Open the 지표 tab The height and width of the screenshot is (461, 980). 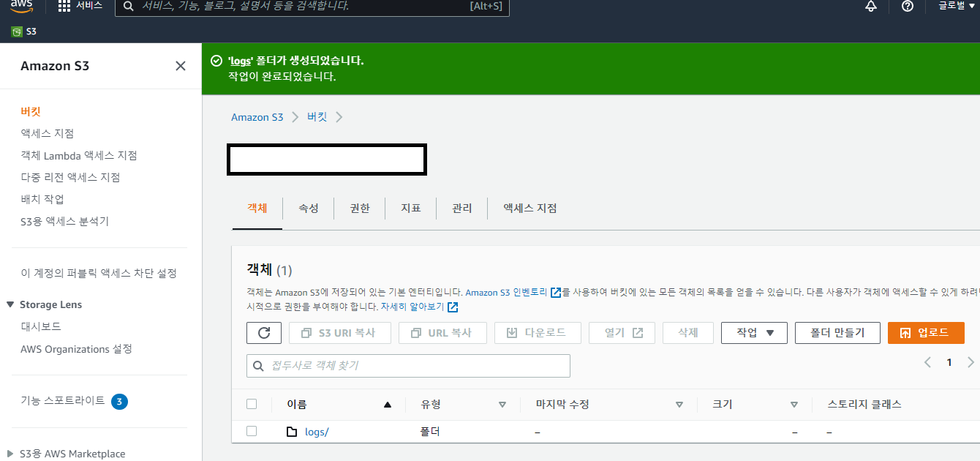point(411,209)
